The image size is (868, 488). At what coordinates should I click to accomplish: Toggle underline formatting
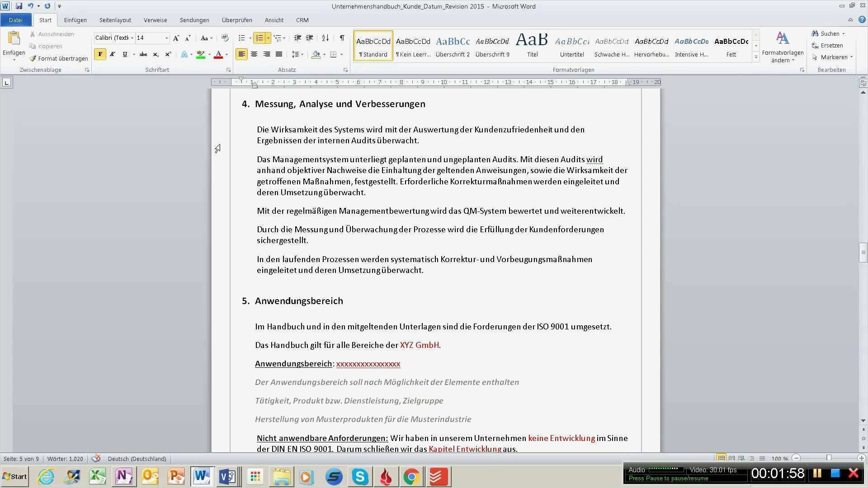tap(124, 54)
